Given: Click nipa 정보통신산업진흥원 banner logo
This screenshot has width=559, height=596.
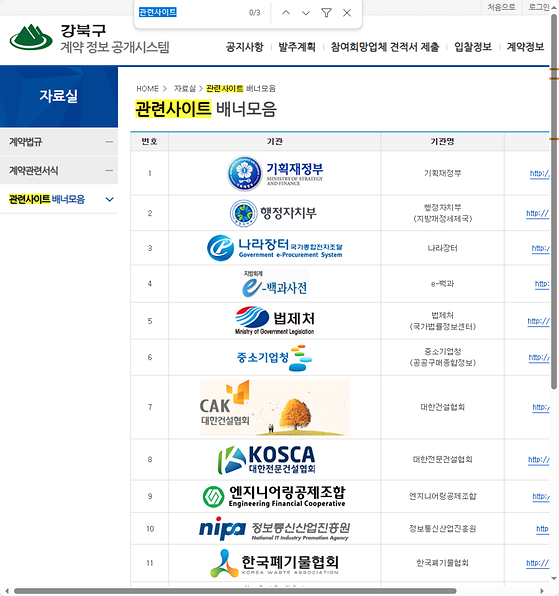Looking at the screenshot, I should pos(274,528).
